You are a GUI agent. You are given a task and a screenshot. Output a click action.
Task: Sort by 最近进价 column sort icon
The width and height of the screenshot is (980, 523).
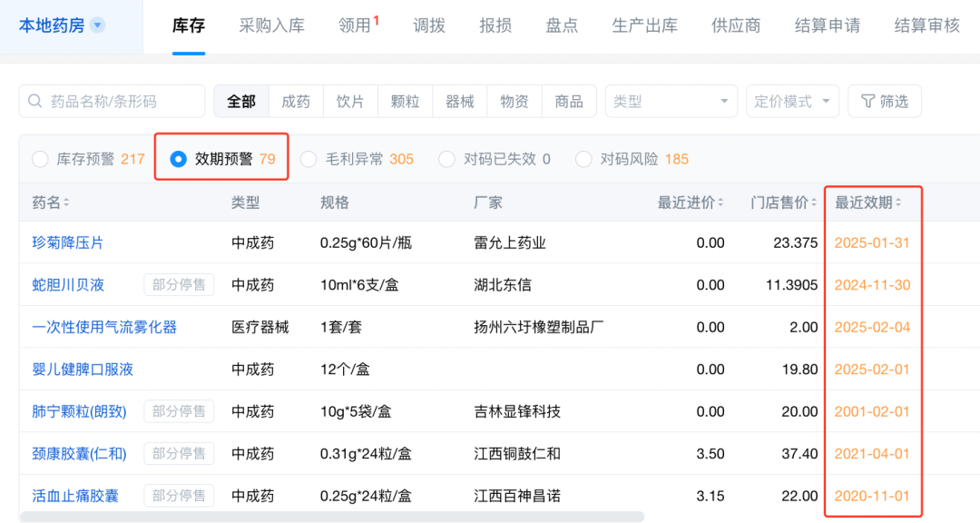tap(721, 202)
